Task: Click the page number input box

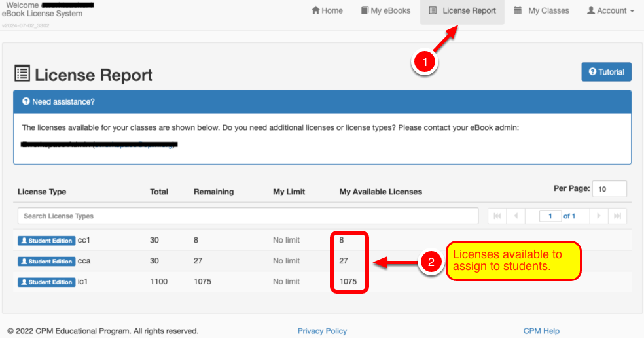Action: point(550,216)
